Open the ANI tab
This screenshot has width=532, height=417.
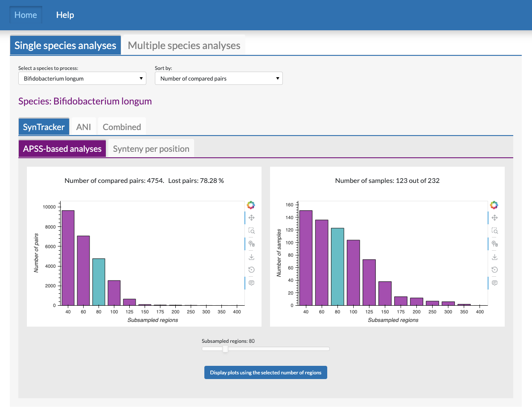tap(84, 127)
